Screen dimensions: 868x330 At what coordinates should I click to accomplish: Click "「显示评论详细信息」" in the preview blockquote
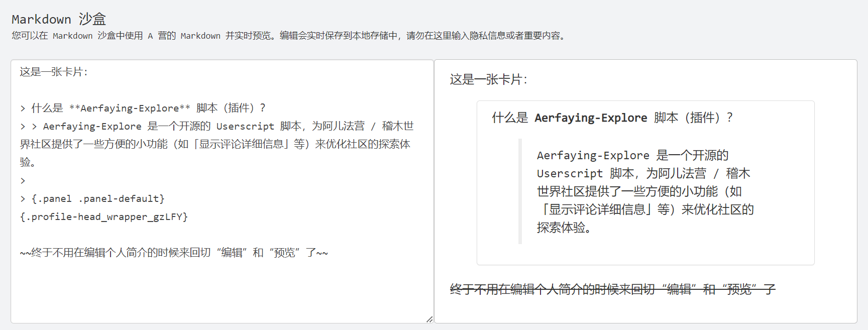coord(596,209)
